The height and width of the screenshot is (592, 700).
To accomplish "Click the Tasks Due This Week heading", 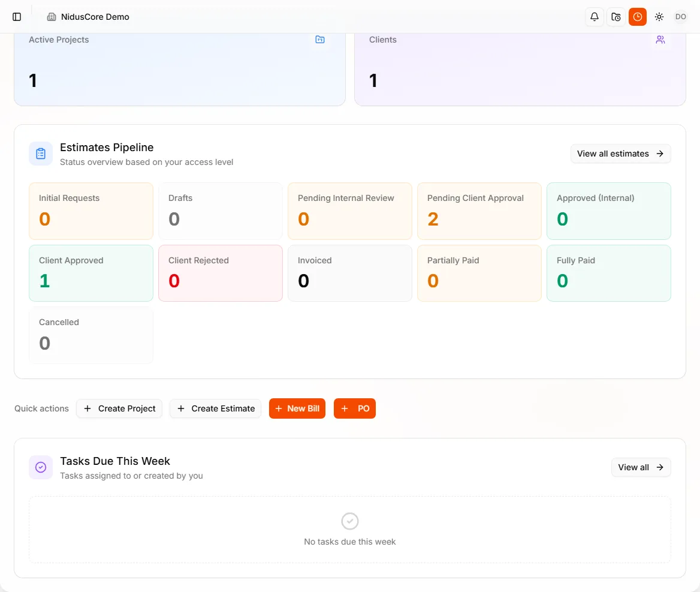I will (x=115, y=461).
